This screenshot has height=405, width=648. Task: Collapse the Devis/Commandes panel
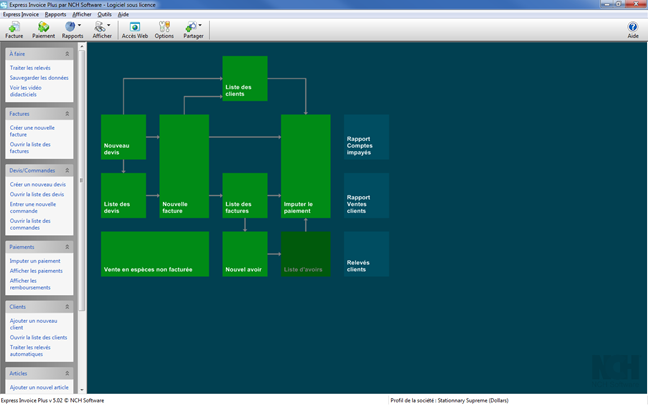(67, 170)
